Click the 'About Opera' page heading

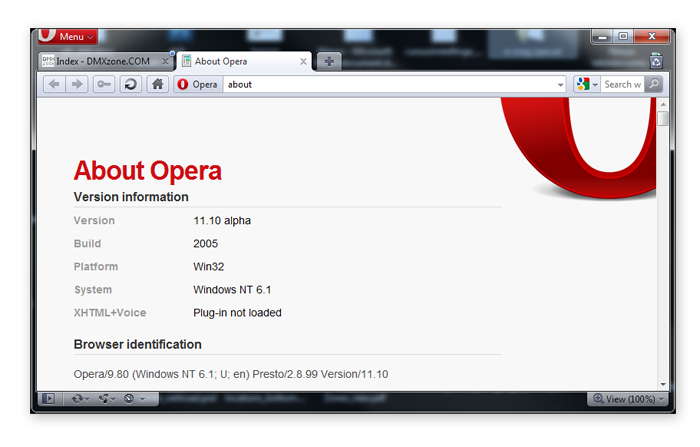[148, 171]
